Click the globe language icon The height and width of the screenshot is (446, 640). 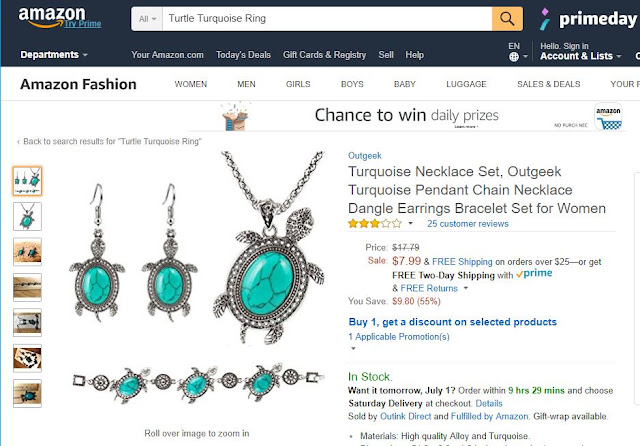514,56
